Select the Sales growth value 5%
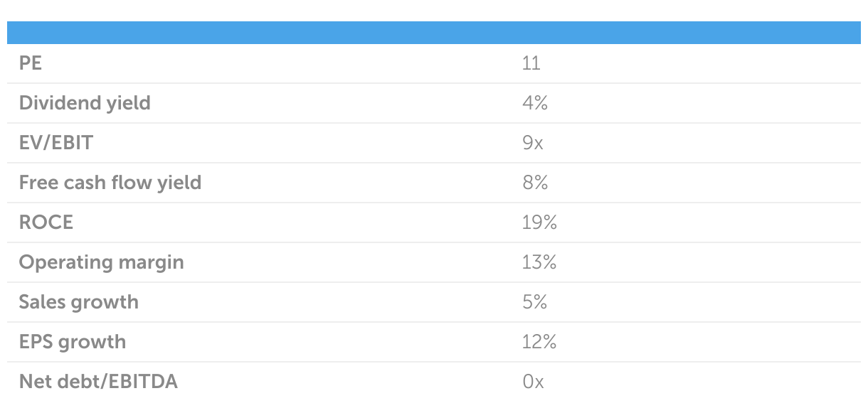868x408 pixels. point(534,302)
